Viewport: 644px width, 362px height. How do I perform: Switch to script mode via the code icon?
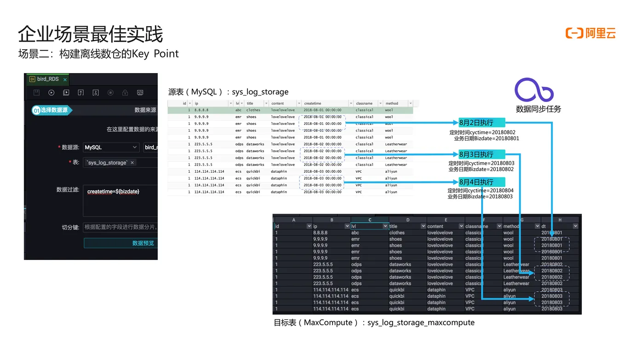(x=140, y=93)
